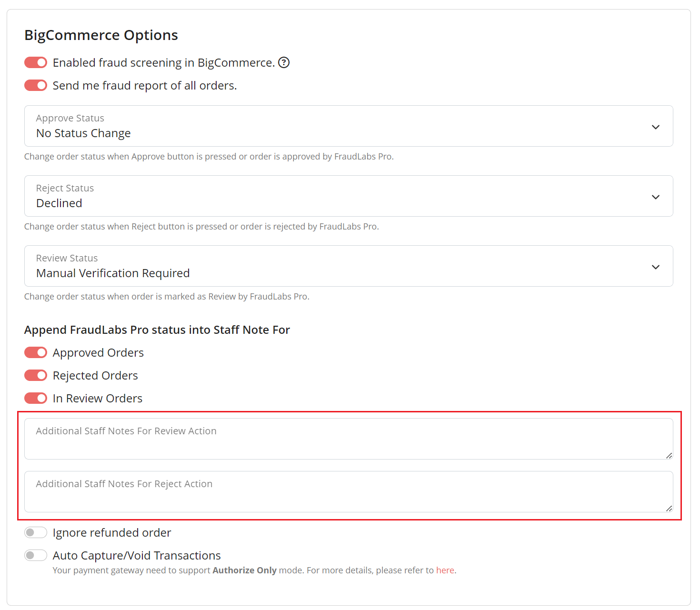This screenshot has height=610, width=700.
Task: Click the Review marked help description text
Action: [x=167, y=297]
